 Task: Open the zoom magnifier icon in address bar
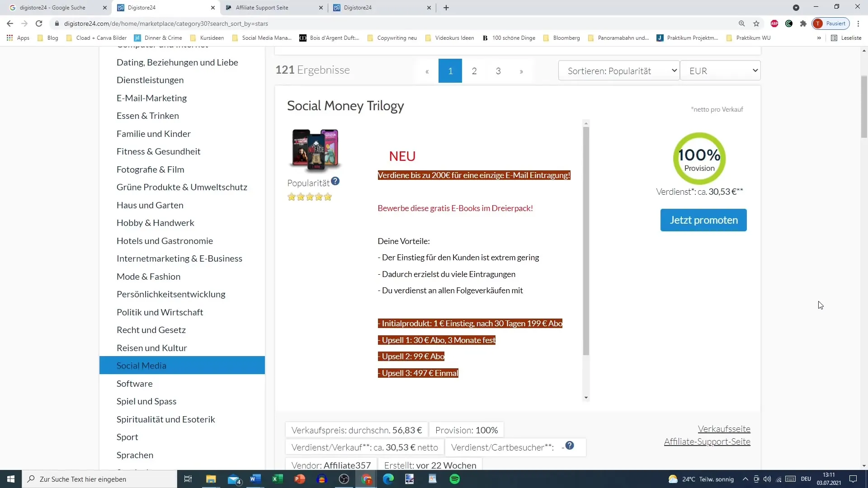pos(742,23)
